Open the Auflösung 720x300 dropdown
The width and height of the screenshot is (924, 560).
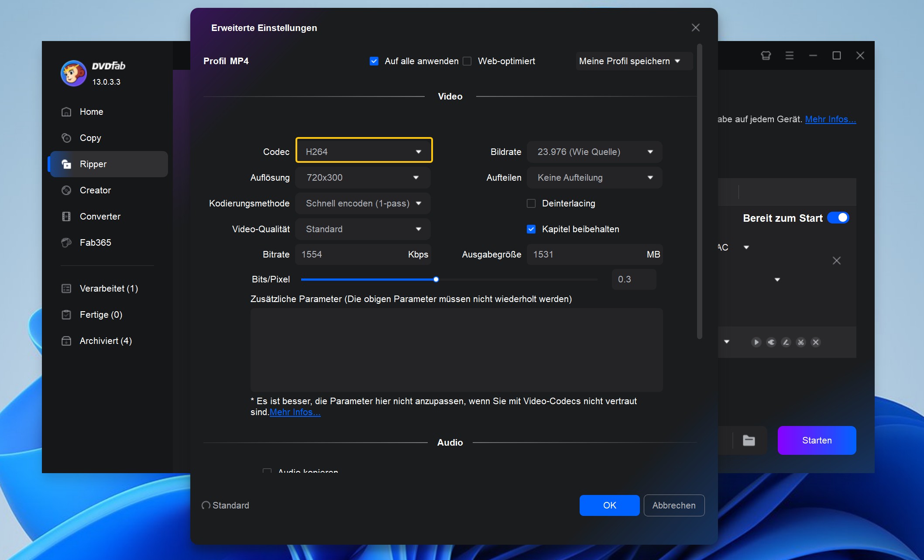(x=363, y=178)
